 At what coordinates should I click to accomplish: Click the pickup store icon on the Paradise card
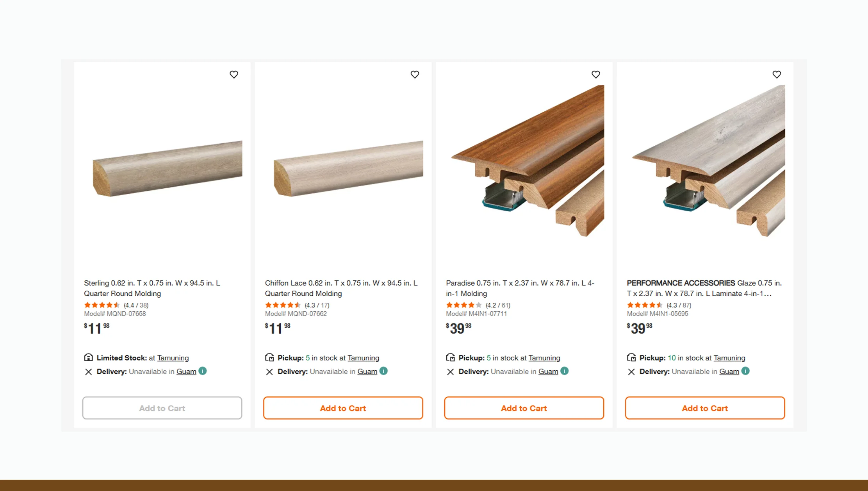coord(450,357)
